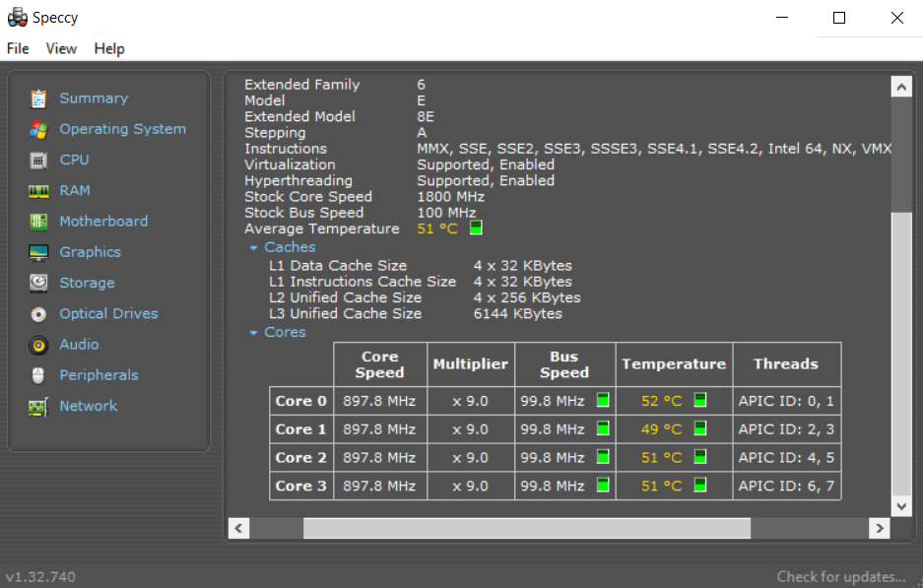Image resolution: width=923 pixels, height=588 pixels.
Task: Select the Operating System sidebar icon
Action: click(x=37, y=129)
